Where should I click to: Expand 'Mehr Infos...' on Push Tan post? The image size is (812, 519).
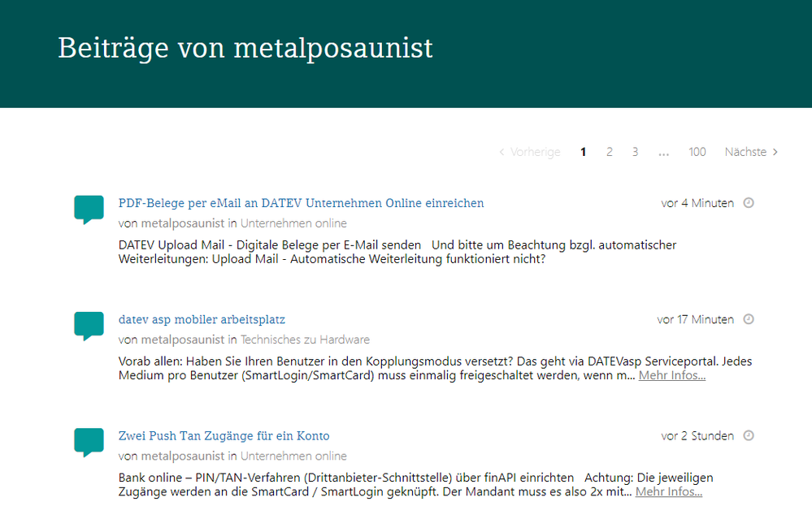pyautogui.click(x=668, y=491)
